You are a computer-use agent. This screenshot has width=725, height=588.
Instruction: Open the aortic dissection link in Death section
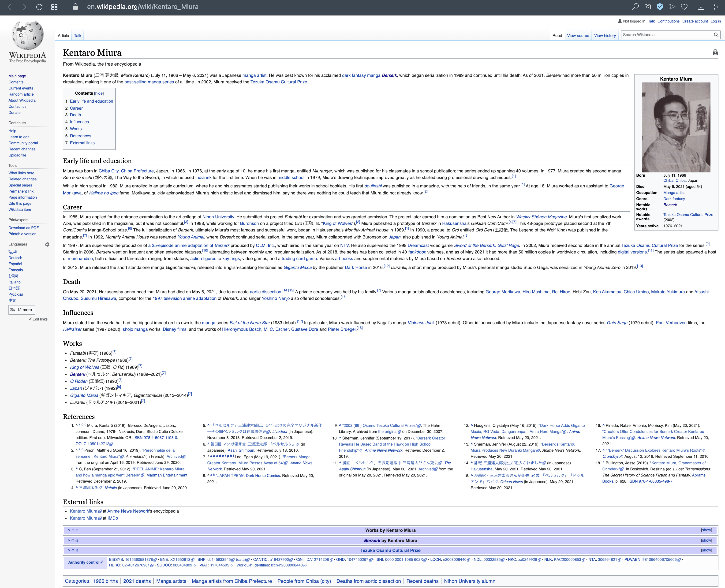pos(266,292)
